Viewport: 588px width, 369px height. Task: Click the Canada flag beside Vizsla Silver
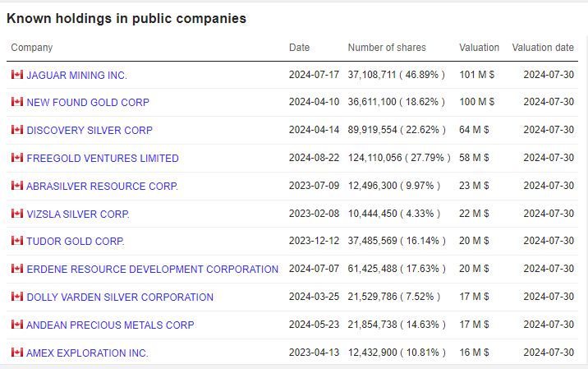pyautogui.click(x=17, y=213)
